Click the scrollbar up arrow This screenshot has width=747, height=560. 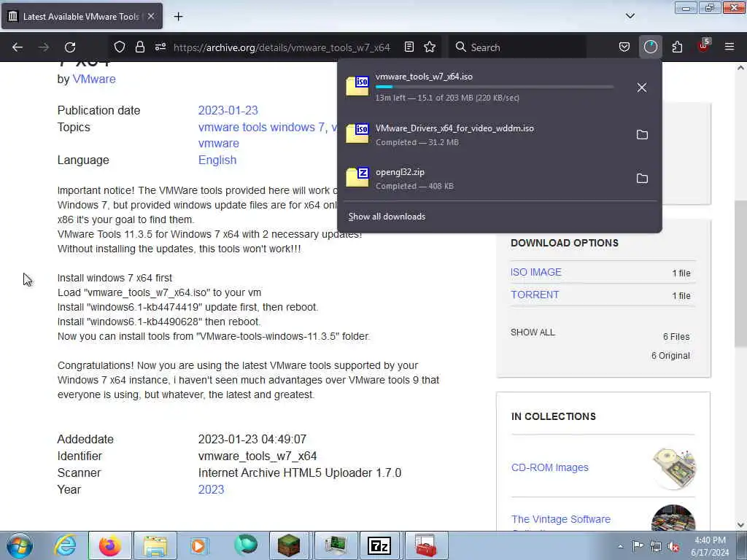pyautogui.click(x=740, y=68)
